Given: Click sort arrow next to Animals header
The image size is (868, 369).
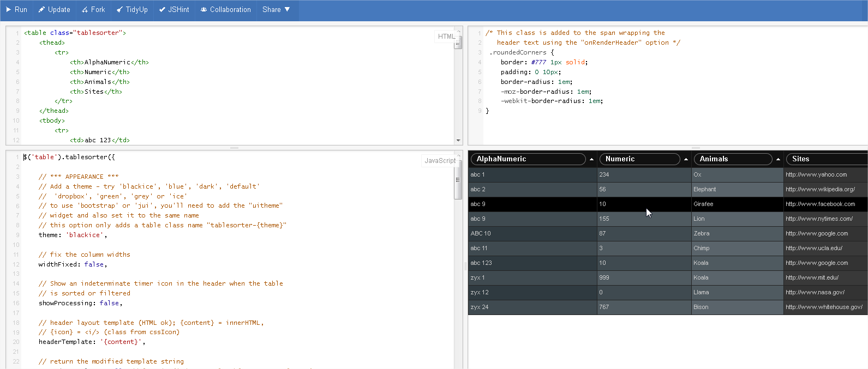Looking at the screenshot, I should [778, 159].
